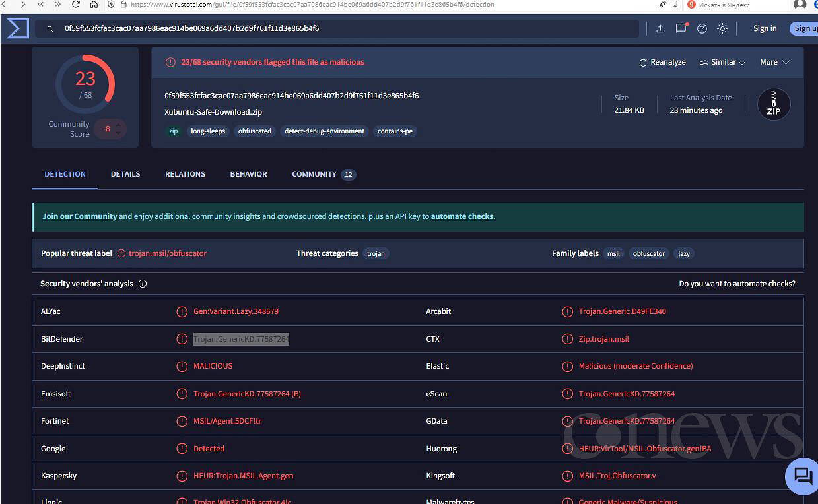Screen dimensions: 818x504
Task: Open the help question mark icon
Action: click(702, 28)
